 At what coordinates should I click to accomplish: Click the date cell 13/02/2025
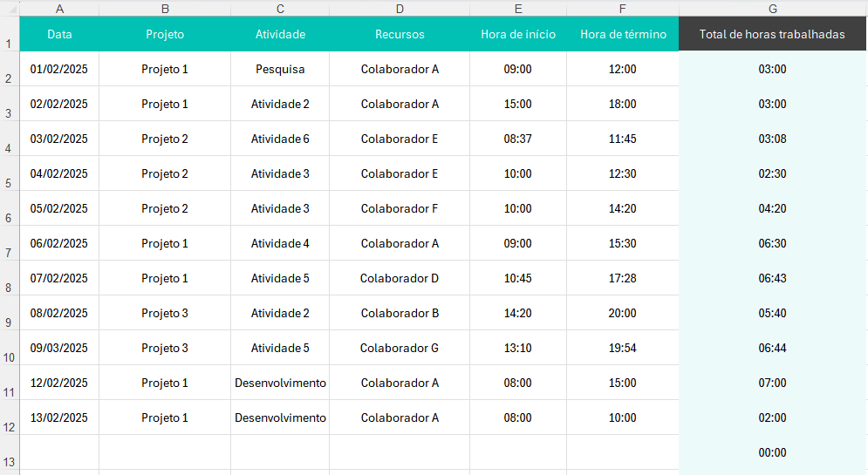coord(59,417)
